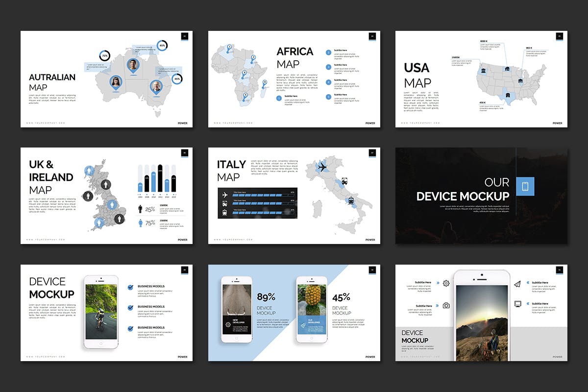Click the camera icon beside the large phone

coord(446,305)
